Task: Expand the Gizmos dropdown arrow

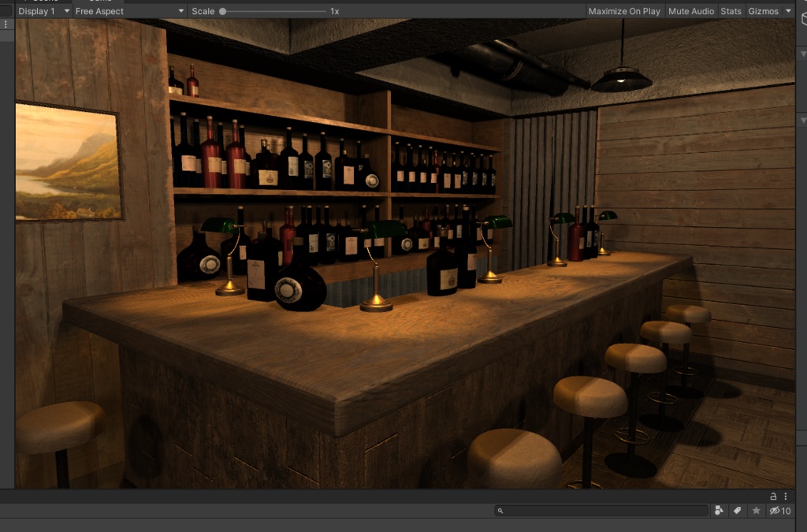Action: [x=789, y=11]
